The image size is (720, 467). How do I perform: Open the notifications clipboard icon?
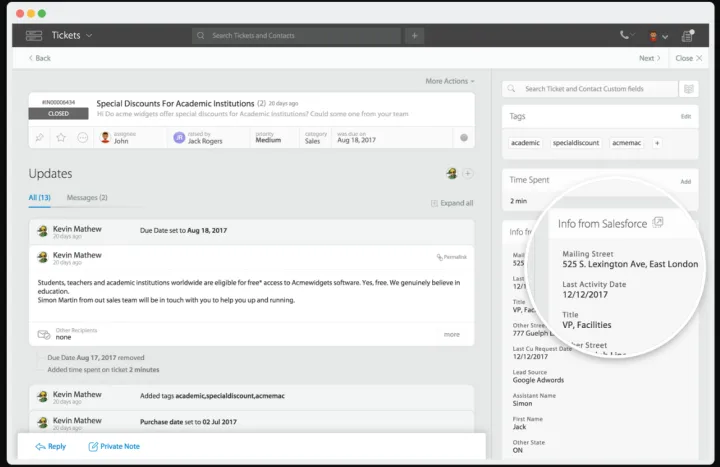[x=687, y=35]
